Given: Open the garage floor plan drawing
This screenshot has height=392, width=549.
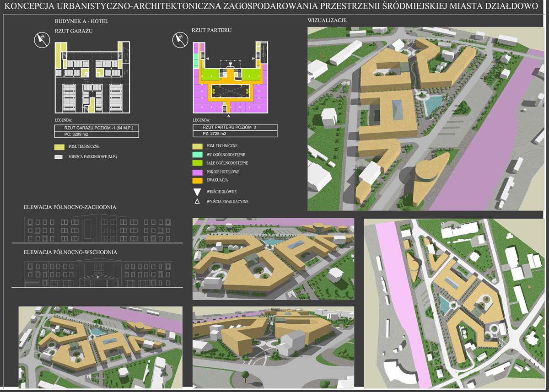Looking at the screenshot, I should click(x=92, y=77).
